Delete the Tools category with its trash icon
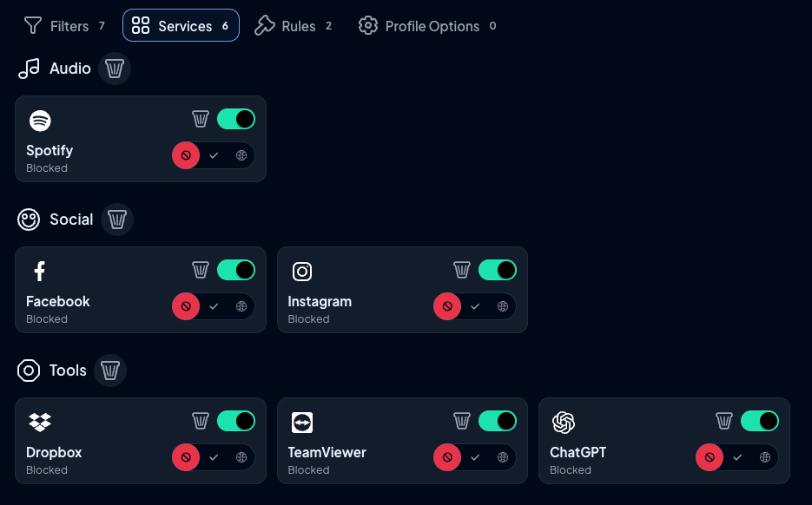Screen dimensions: 812x505 (110, 371)
